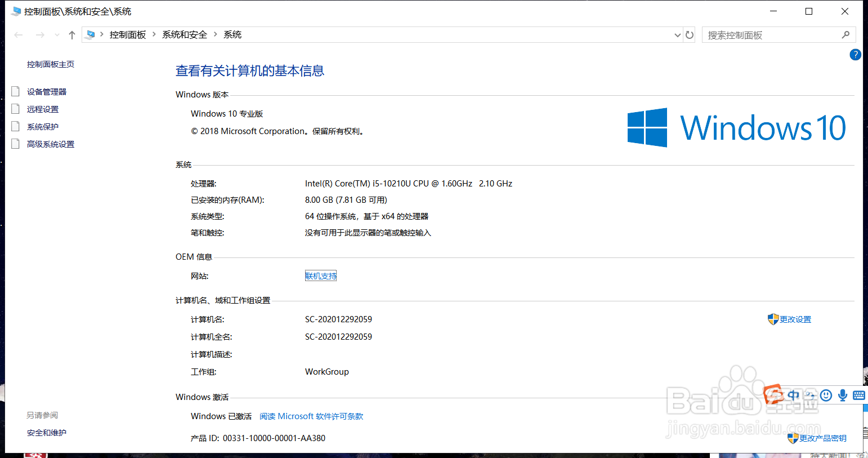The width and height of the screenshot is (868, 458).
Task: Select 控制面板 breadcrumb
Action: point(128,35)
